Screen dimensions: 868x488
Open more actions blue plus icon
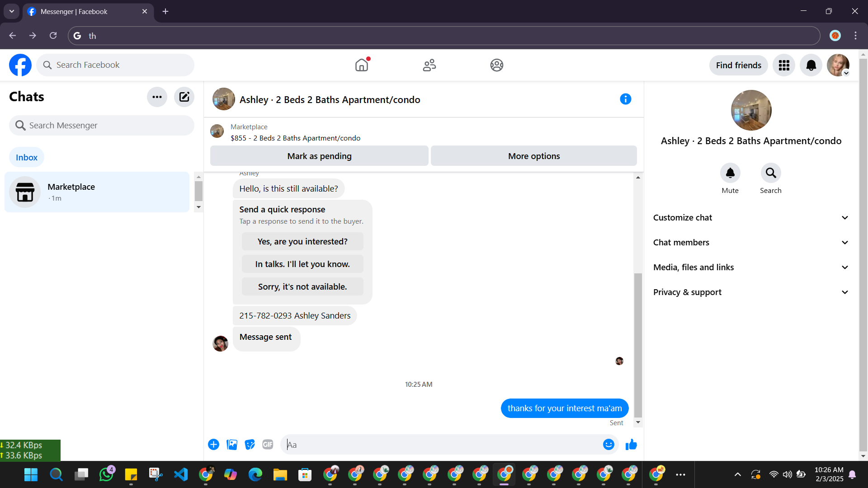213,445
